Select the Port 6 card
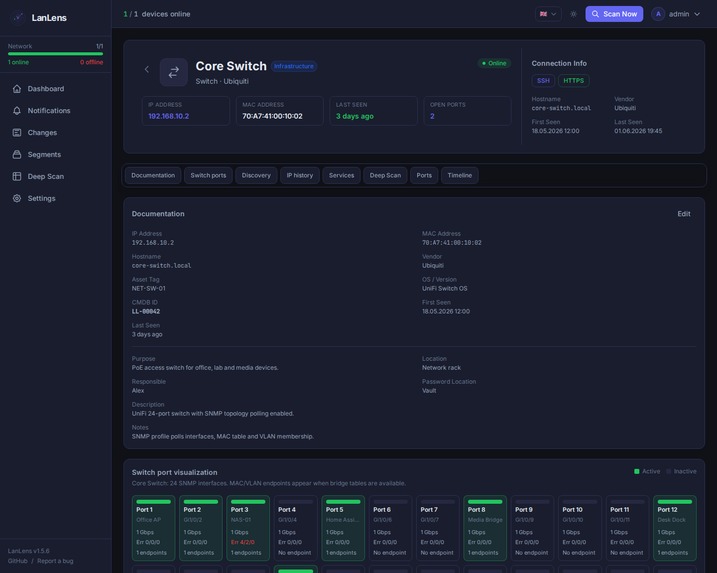Screen dimensions: 717x573 (391, 528)
